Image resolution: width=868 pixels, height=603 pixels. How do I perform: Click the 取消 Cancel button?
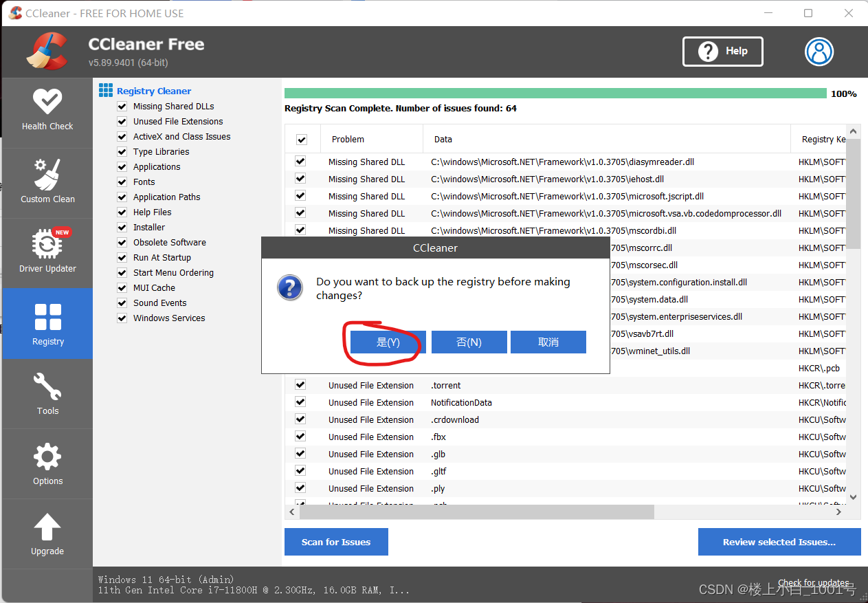(548, 342)
